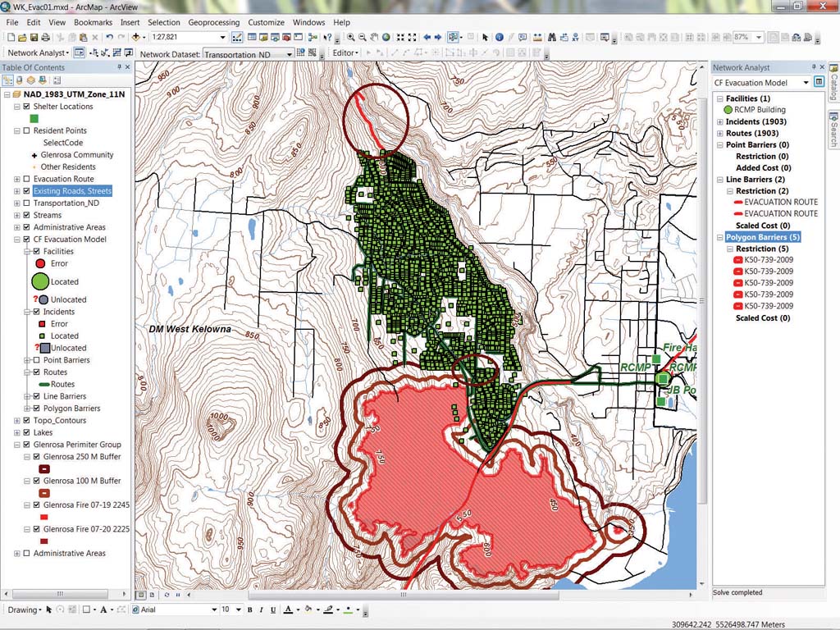Save the map document

click(34, 38)
